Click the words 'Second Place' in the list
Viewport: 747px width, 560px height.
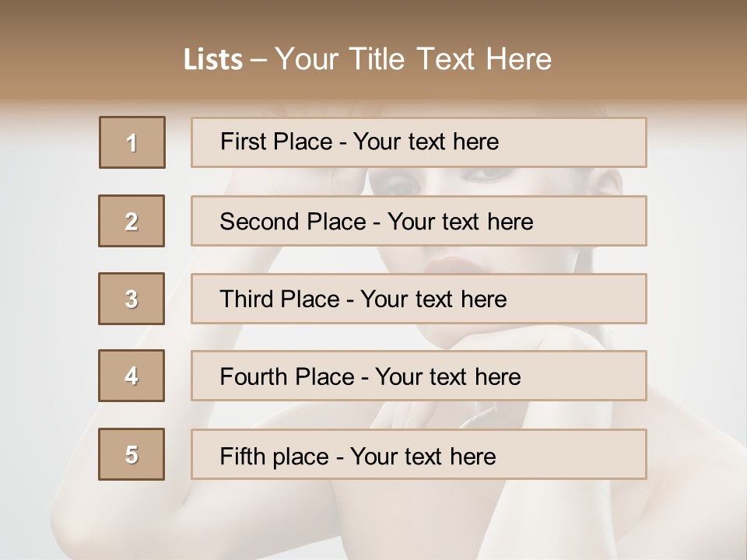point(293,222)
